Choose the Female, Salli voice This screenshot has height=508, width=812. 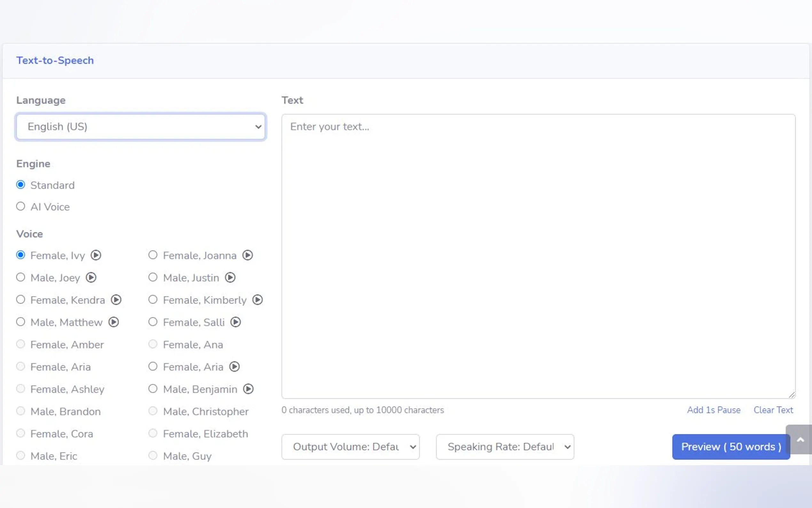(x=153, y=322)
